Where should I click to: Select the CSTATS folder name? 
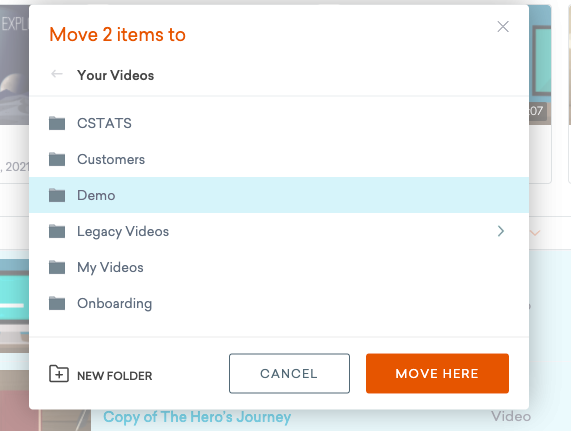(x=104, y=123)
